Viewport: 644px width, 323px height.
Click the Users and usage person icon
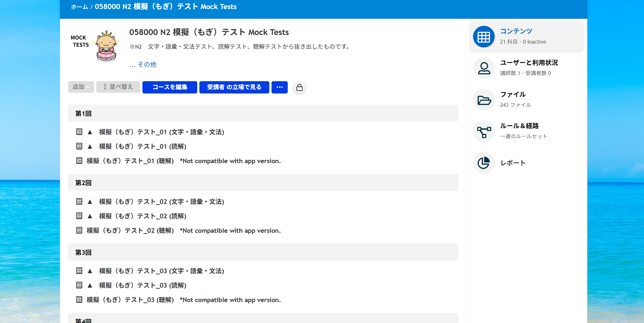(x=484, y=68)
